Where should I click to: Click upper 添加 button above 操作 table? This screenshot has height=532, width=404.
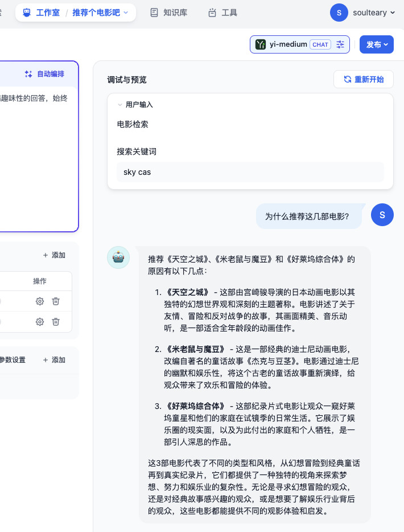tap(54, 255)
